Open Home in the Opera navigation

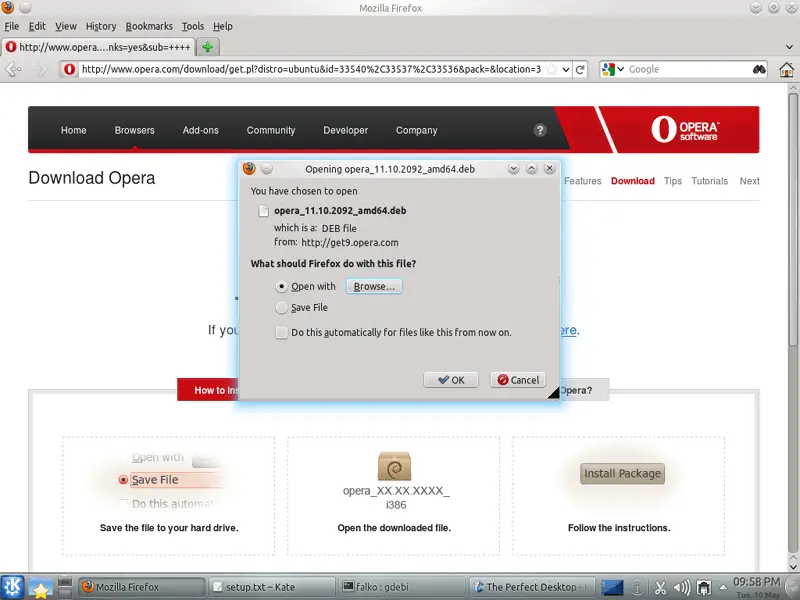(73, 130)
